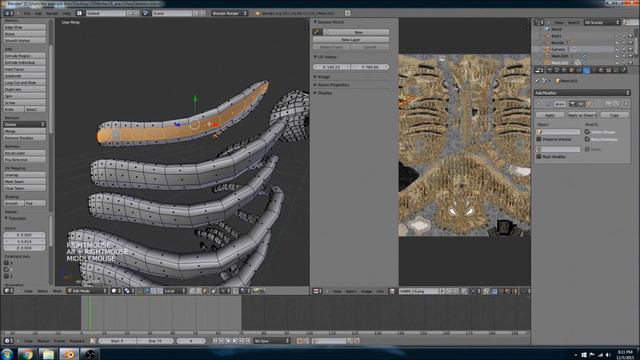
Task: Click the Mesh.003 icon in properties breadcrumb
Action: tap(558, 81)
